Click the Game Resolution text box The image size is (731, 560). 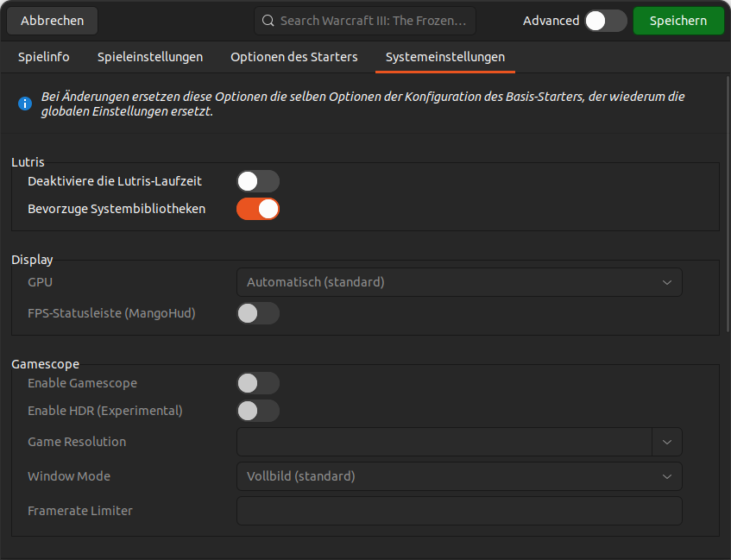click(x=440, y=442)
